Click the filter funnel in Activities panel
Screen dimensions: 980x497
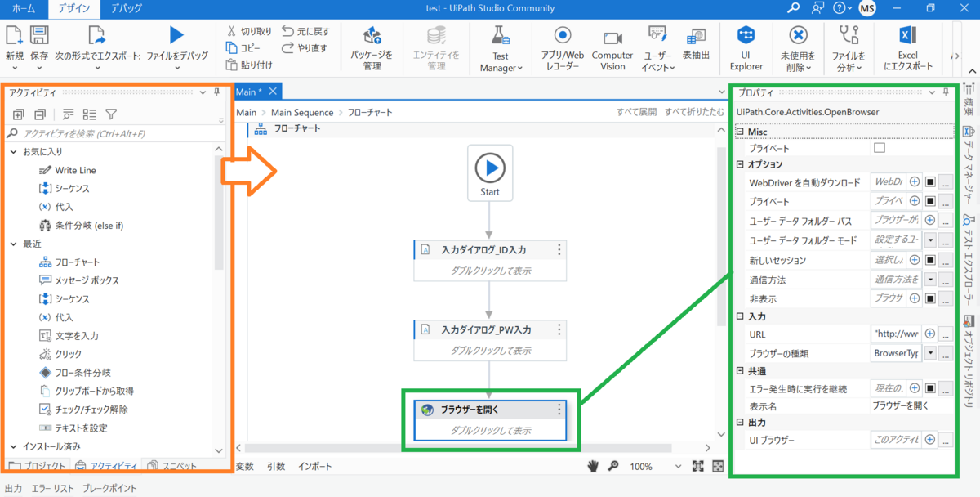coord(111,114)
